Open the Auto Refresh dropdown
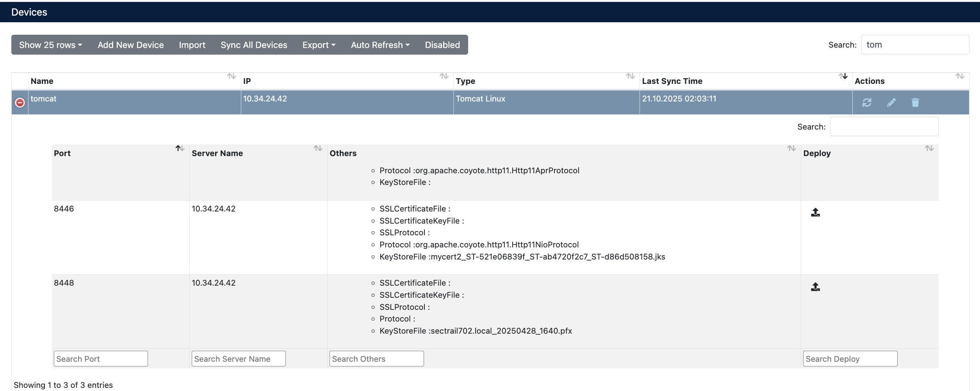980x391 pixels. pyautogui.click(x=380, y=44)
